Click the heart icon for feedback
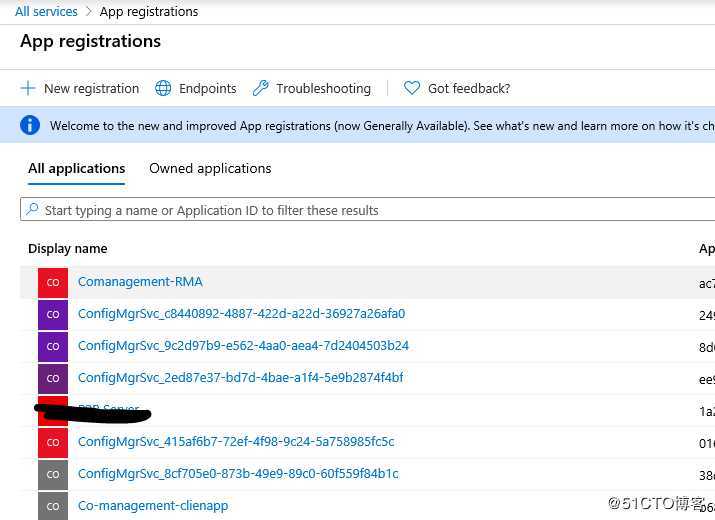Viewport: 715px width, 520px height. (x=411, y=88)
